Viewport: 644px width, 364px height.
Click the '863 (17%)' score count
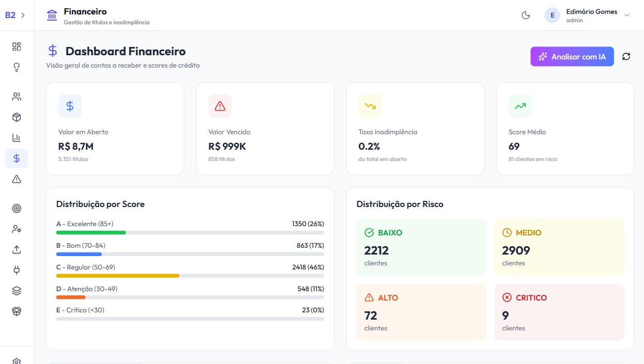pyautogui.click(x=310, y=245)
